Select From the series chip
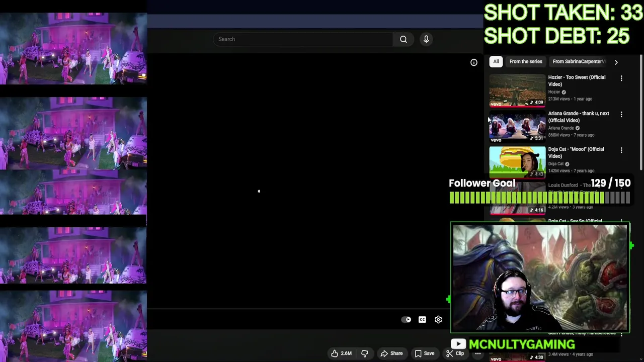The width and height of the screenshot is (644, 362). 526,61
